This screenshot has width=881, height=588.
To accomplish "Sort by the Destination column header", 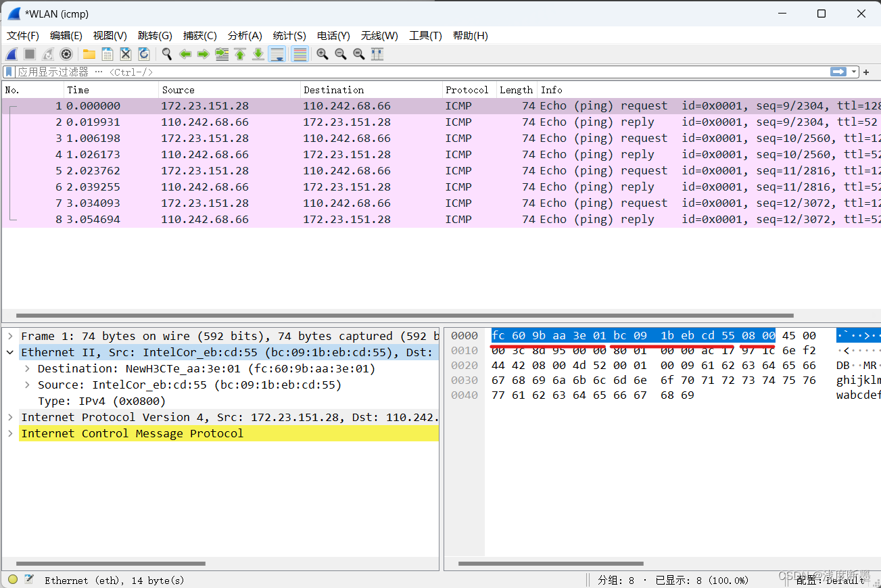I will coord(371,89).
